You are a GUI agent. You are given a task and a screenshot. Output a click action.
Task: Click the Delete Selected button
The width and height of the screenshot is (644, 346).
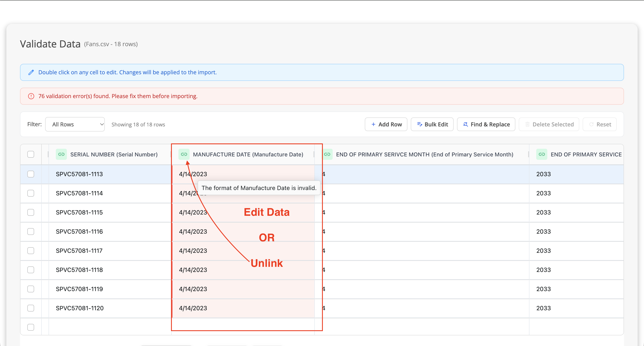[x=549, y=124]
